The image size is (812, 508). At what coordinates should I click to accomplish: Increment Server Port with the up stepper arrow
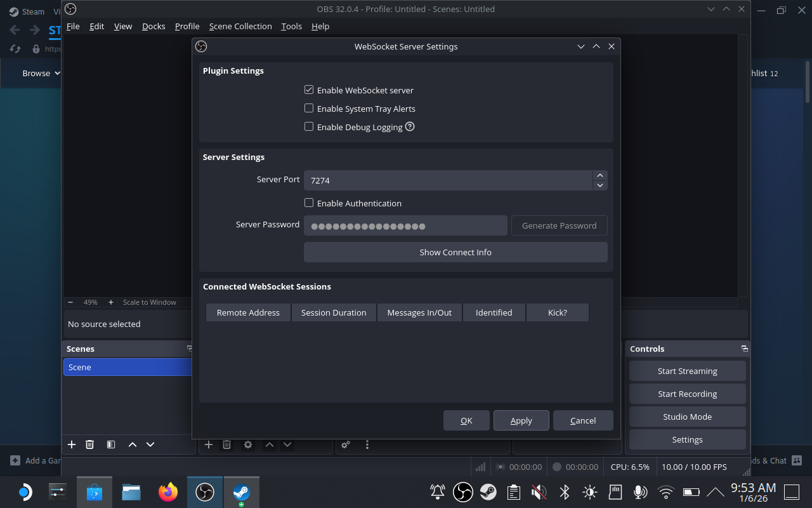pos(599,175)
